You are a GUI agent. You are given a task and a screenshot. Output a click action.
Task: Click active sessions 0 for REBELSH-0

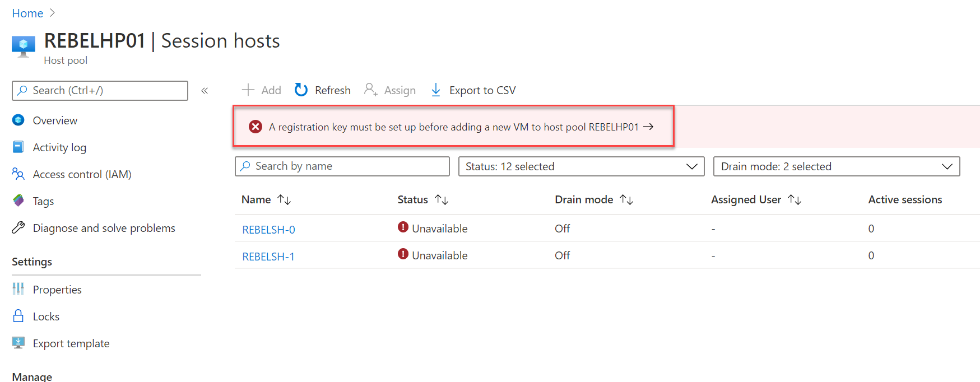pyautogui.click(x=871, y=229)
